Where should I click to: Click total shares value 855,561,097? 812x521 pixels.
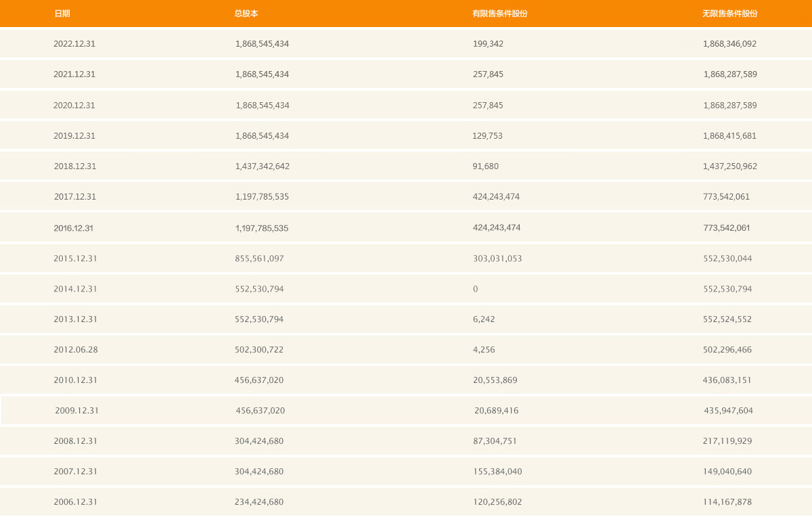(x=259, y=258)
